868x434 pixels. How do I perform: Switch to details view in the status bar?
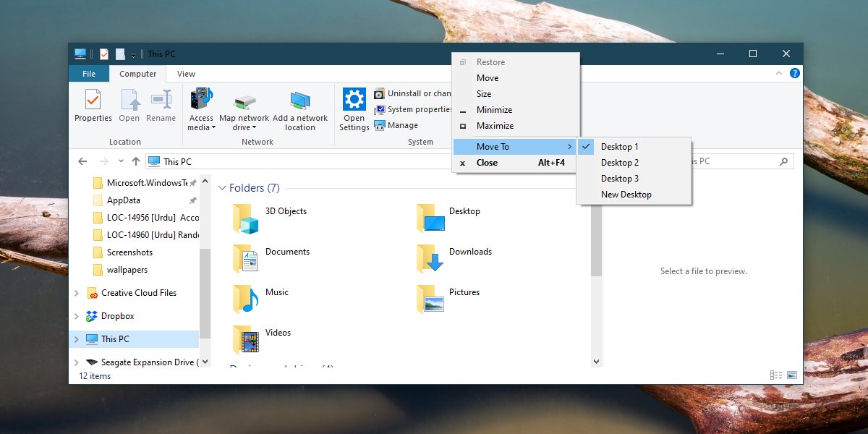(x=776, y=375)
